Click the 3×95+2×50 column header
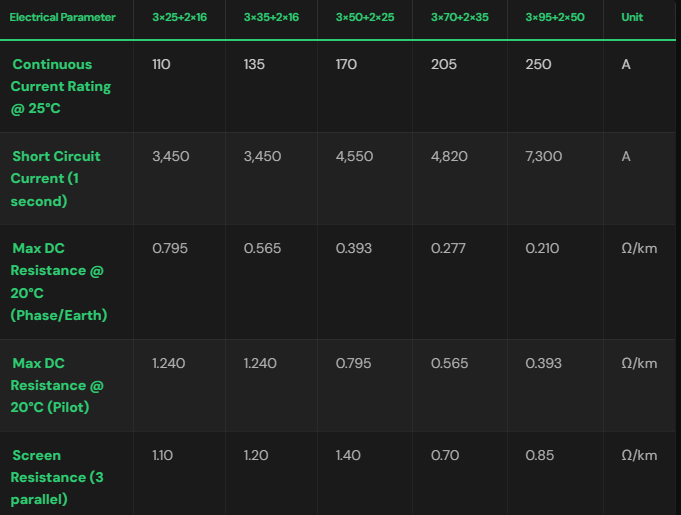 click(x=555, y=17)
